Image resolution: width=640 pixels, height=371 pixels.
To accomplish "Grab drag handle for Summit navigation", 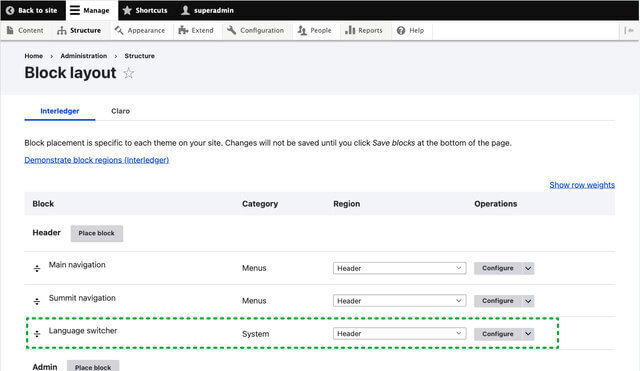I will click(37, 301).
